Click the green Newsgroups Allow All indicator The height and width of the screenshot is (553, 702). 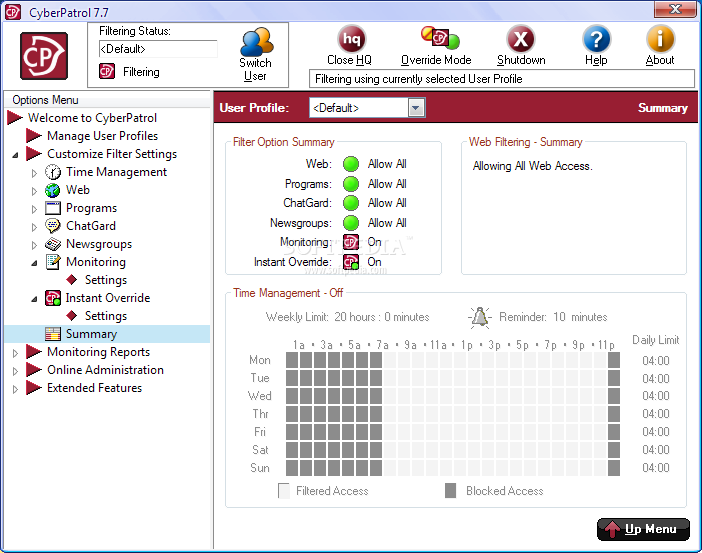coord(351,223)
